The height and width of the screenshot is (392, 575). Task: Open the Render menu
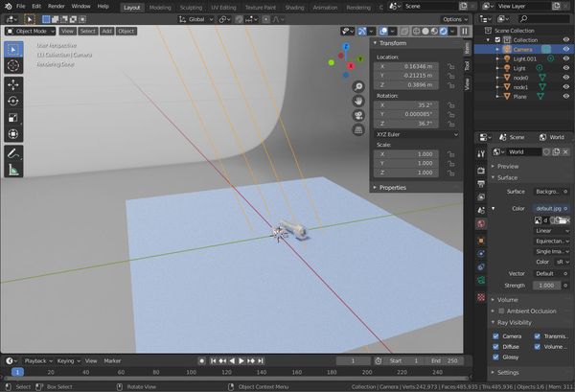pyautogui.click(x=57, y=7)
